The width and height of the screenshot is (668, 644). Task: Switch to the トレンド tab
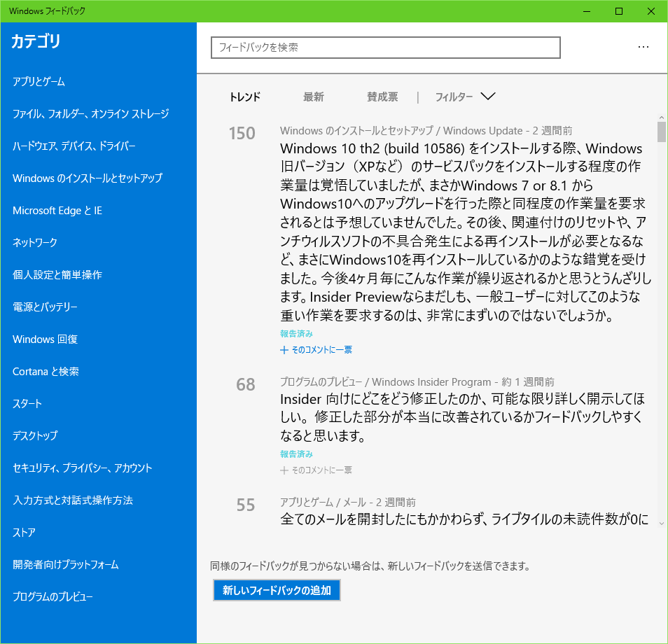(245, 97)
